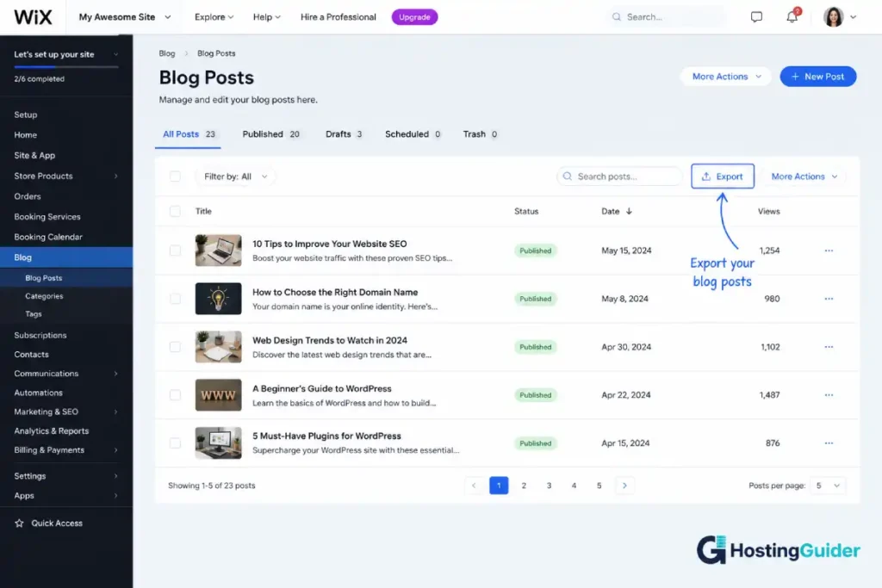Click the New Post button
The height and width of the screenshot is (588, 882).
[x=818, y=77]
